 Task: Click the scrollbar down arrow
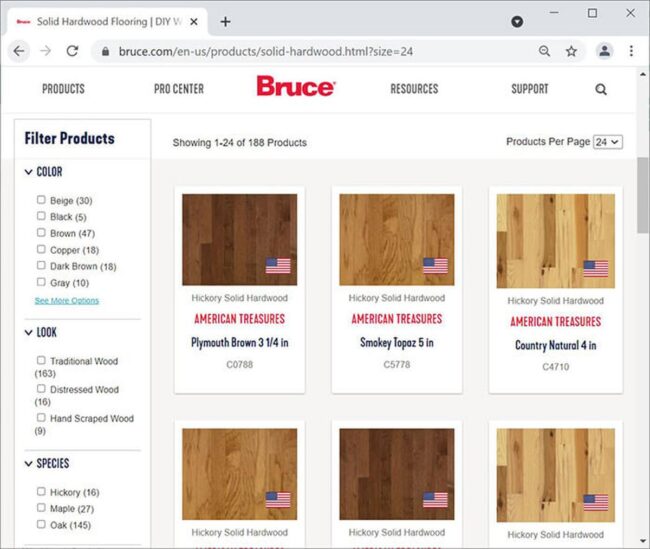tap(643, 541)
